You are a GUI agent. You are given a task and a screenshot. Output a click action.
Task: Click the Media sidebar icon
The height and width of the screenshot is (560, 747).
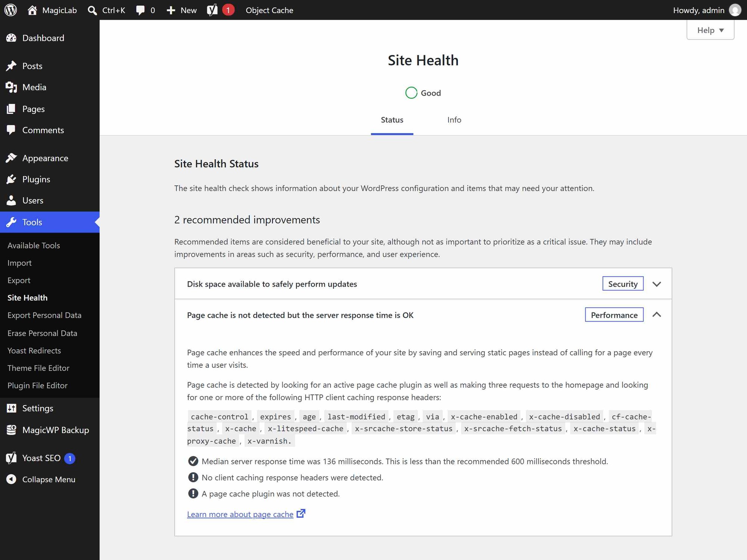tap(11, 87)
